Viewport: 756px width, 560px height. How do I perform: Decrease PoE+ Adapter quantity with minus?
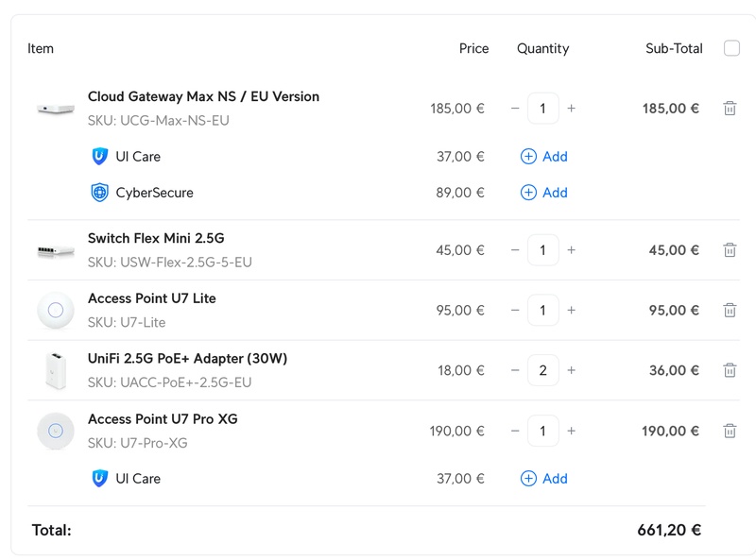coord(515,370)
